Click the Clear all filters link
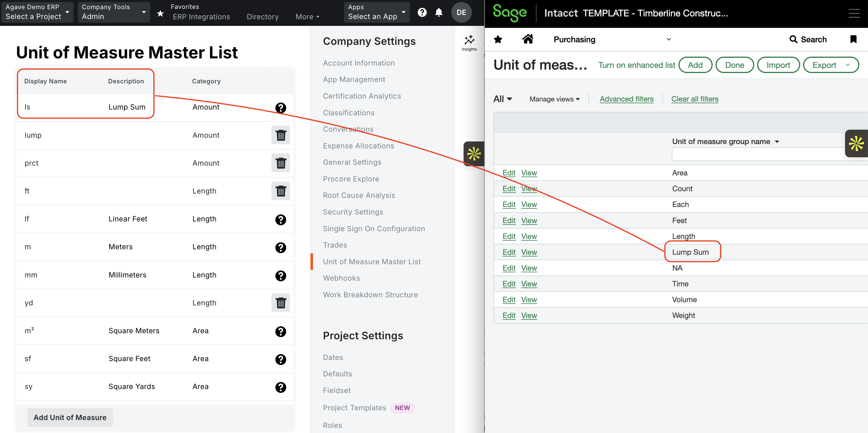 click(695, 99)
